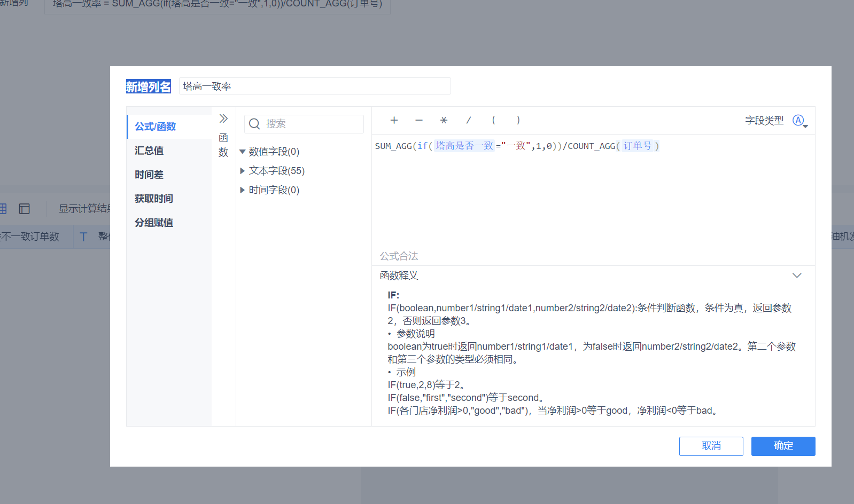854x504 pixels.
Task: Confirm with the 确定 button
Action: click(783, 446)
